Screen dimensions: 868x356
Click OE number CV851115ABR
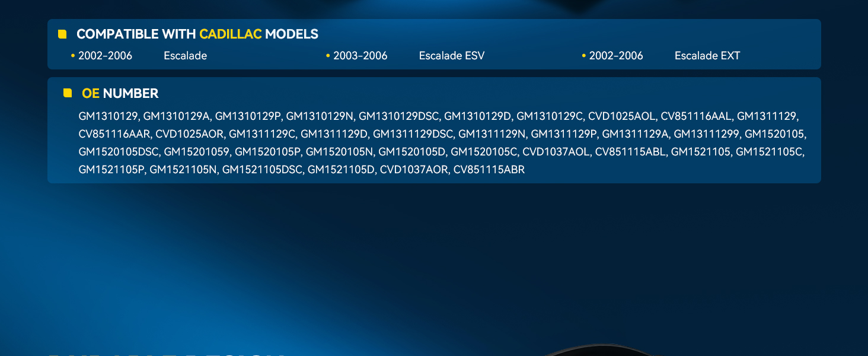coord(489,170)
